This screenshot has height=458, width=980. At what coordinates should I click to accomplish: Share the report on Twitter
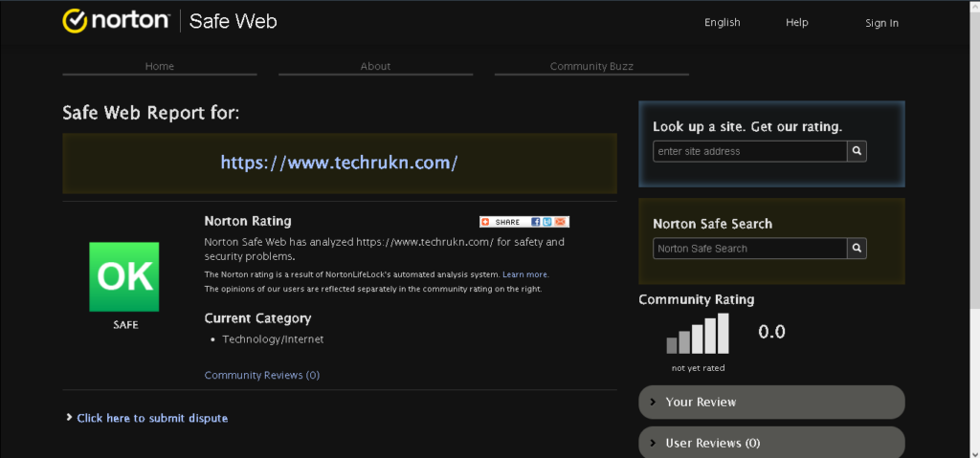point(546,222)
